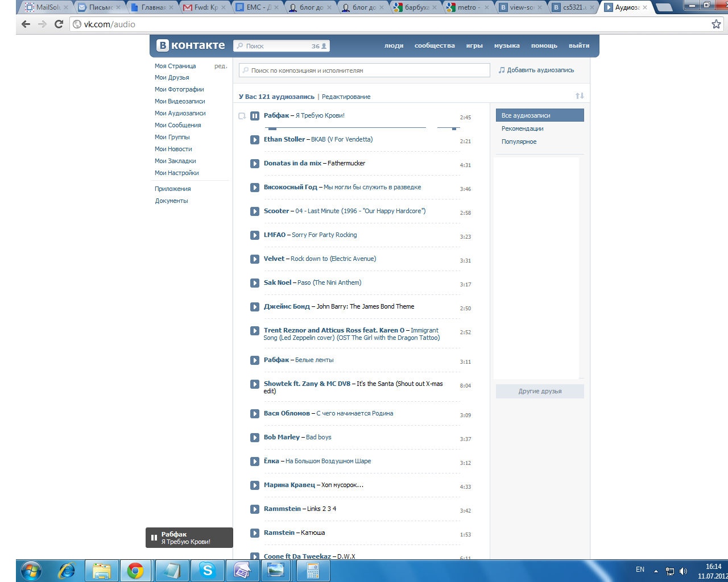Go back in Chrome
The height and width of the screenshot is (582, 728).
[26, 24]
